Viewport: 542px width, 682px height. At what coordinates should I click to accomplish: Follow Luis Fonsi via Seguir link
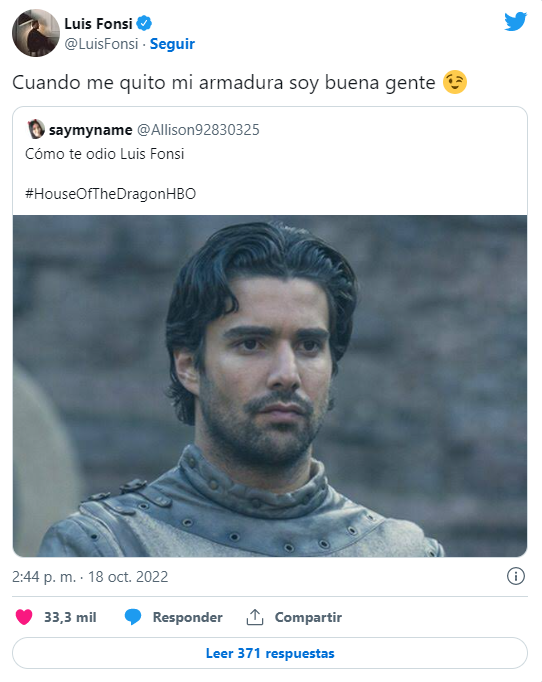pos(172,44)
